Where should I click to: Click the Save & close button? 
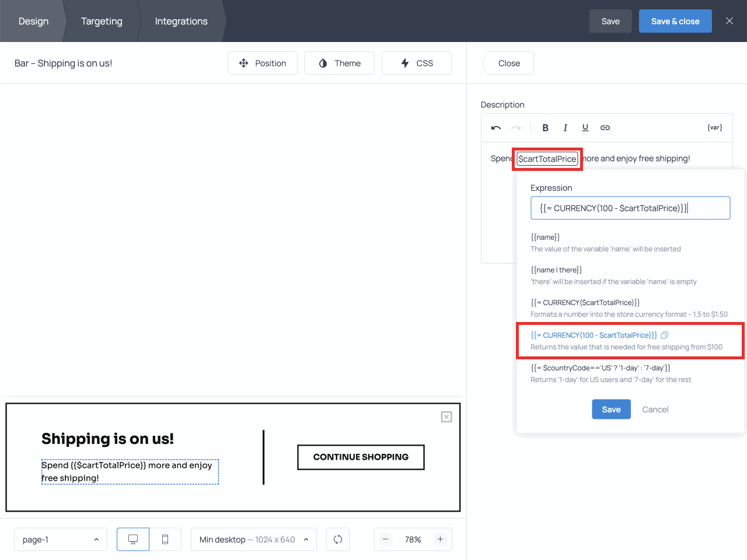coord(675,21)
